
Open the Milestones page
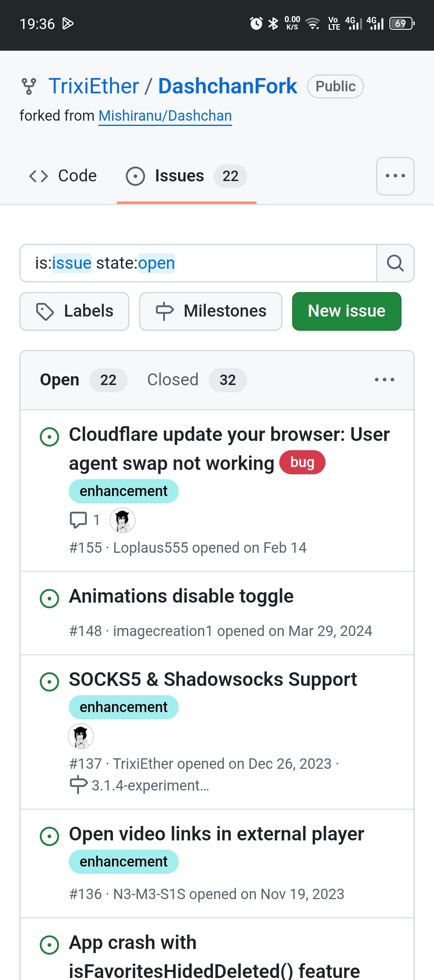coord(211,311)
